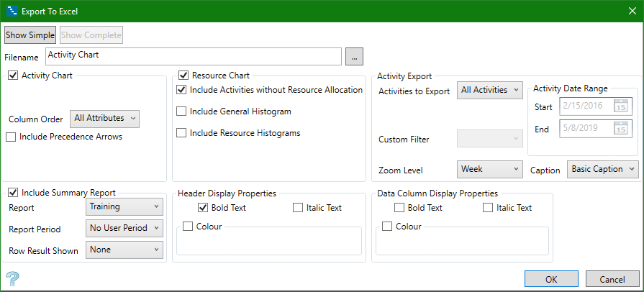Screen dimensions: 644x292
Task: Expand the Basic Caption dropdown
Action: [x=602, y=170]
